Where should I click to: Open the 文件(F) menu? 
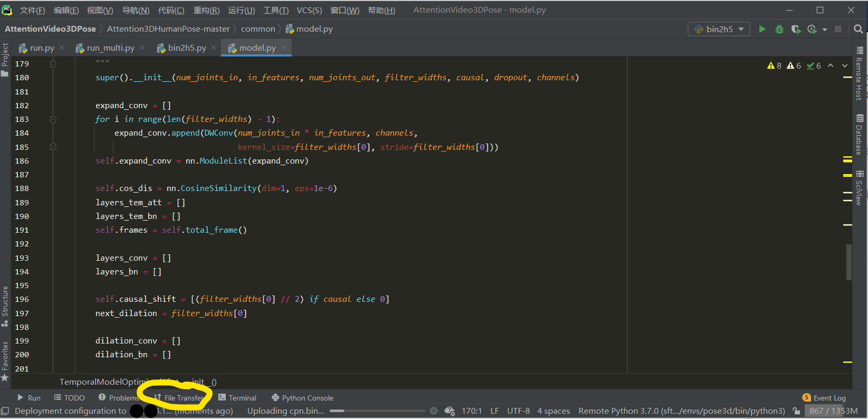(x=32, y=10)
